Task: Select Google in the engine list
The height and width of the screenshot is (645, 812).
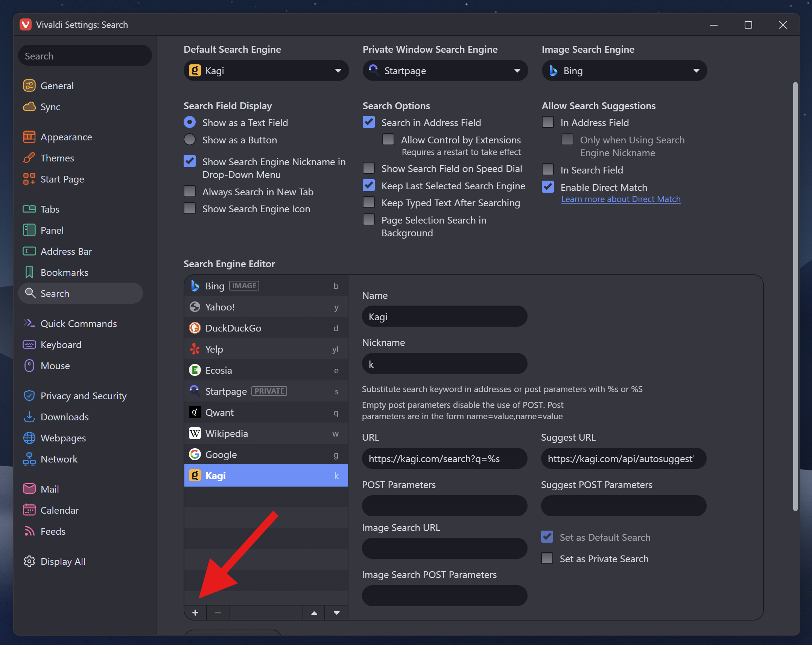Action: pos(266,454)
